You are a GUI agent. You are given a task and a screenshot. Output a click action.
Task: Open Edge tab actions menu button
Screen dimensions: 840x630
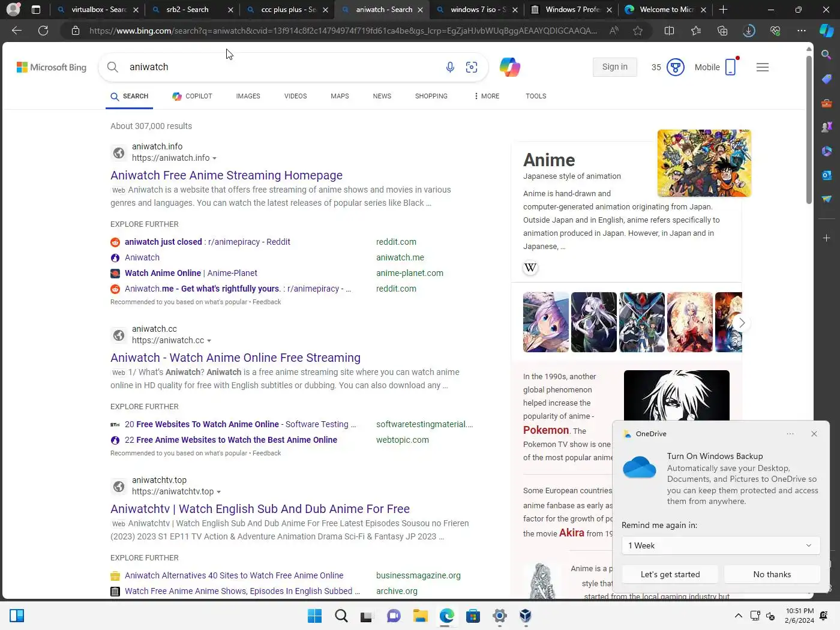(x=36, y=10)
